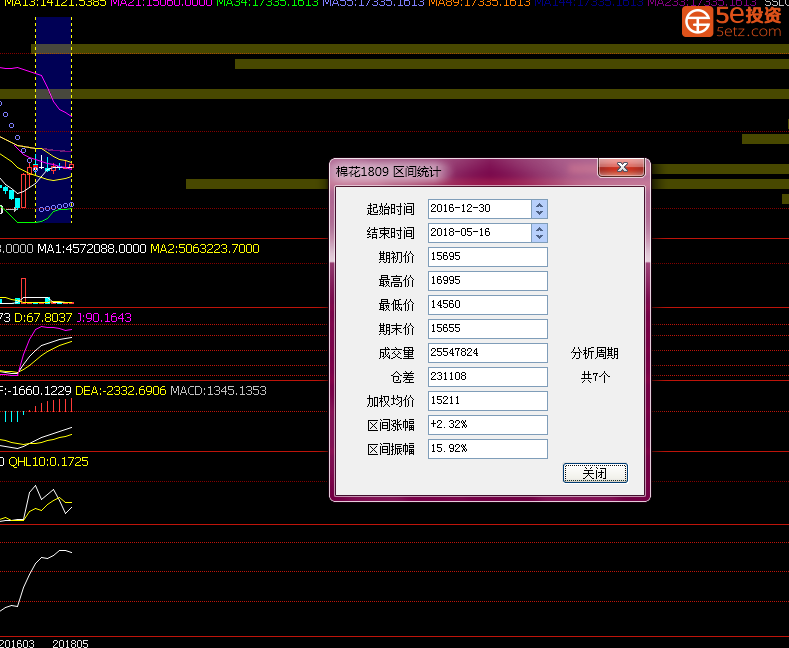Screen dimensions: 789x648
Task: Click the QHL10:0.1725 indicator label
Action: [48, 461]
